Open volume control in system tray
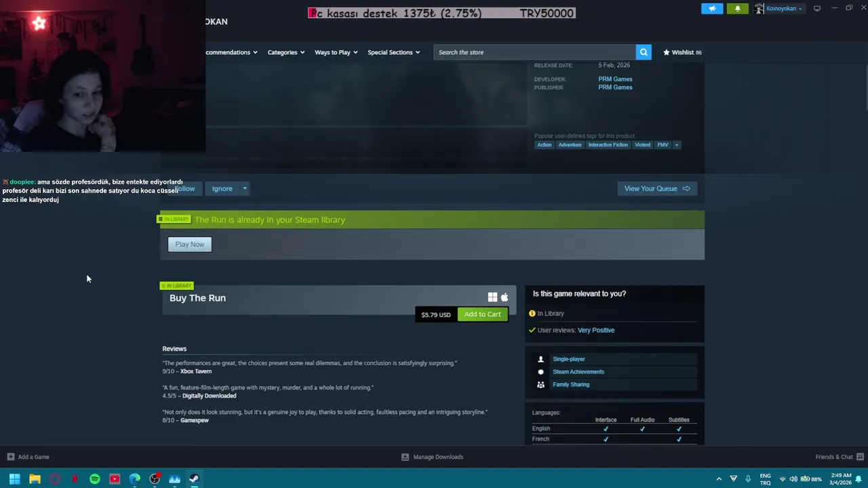 (793, 479)
